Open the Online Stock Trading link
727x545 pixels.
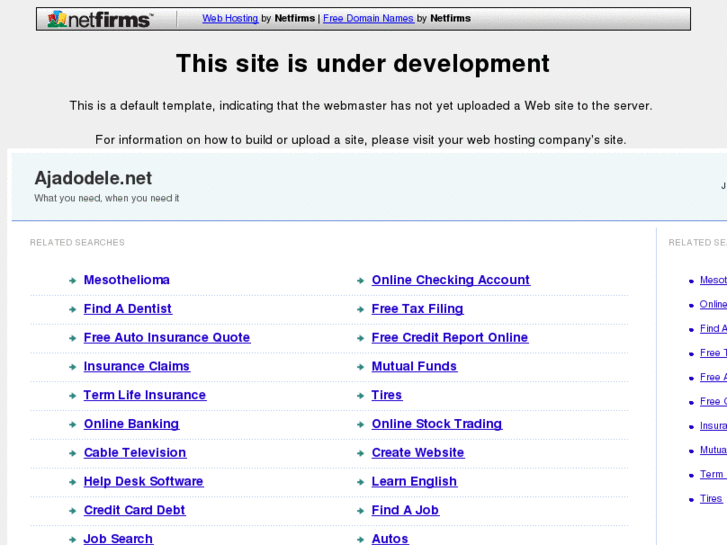tap(437, 423)
